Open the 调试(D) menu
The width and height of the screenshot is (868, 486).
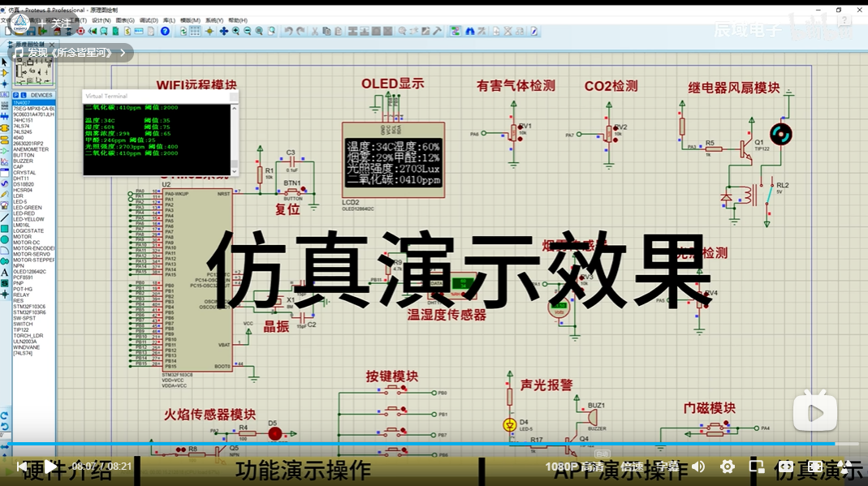[x=149, y=20]
